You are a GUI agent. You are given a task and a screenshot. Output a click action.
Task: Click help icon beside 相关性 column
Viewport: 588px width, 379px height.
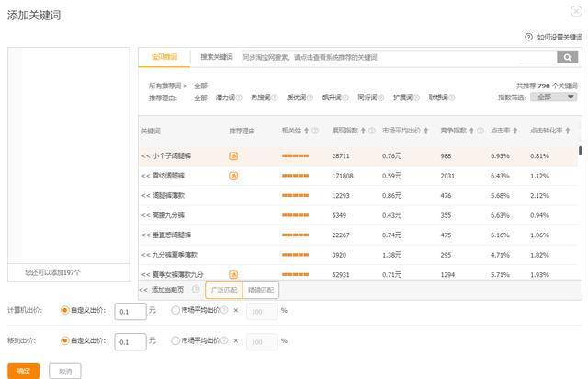(x=315, y=131)
